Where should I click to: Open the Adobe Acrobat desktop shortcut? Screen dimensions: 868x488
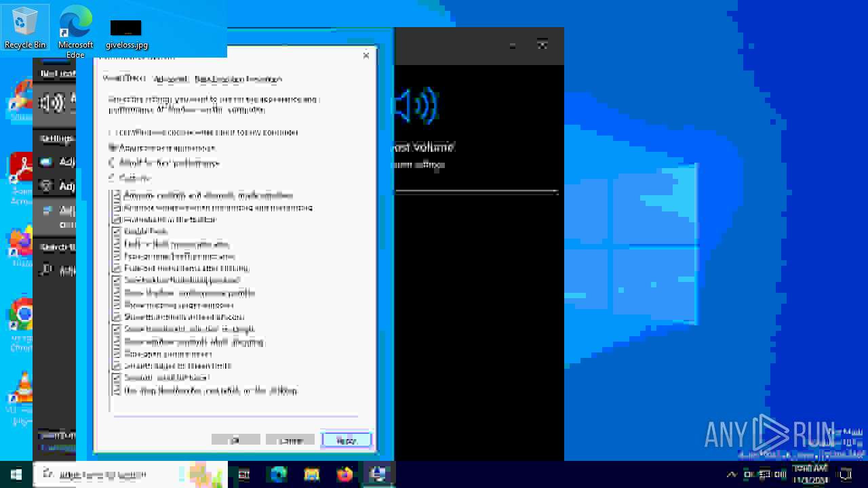pos(21,178)
